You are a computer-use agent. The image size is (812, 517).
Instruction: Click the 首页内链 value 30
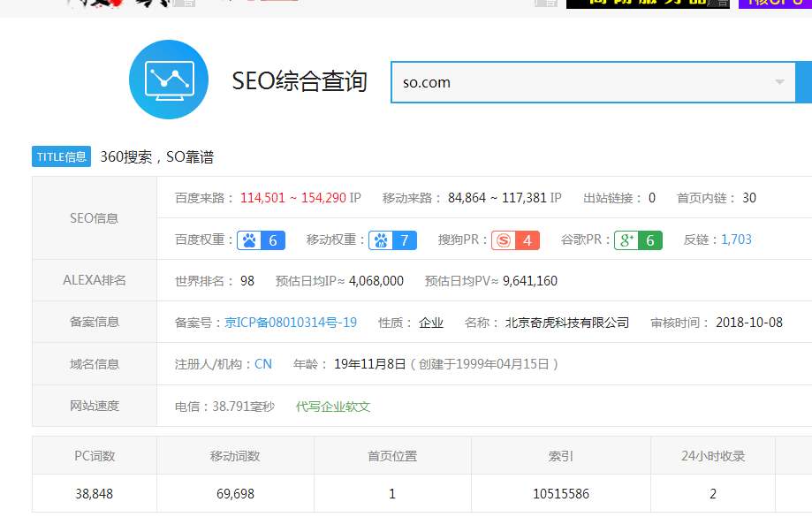tap(748, 198)
